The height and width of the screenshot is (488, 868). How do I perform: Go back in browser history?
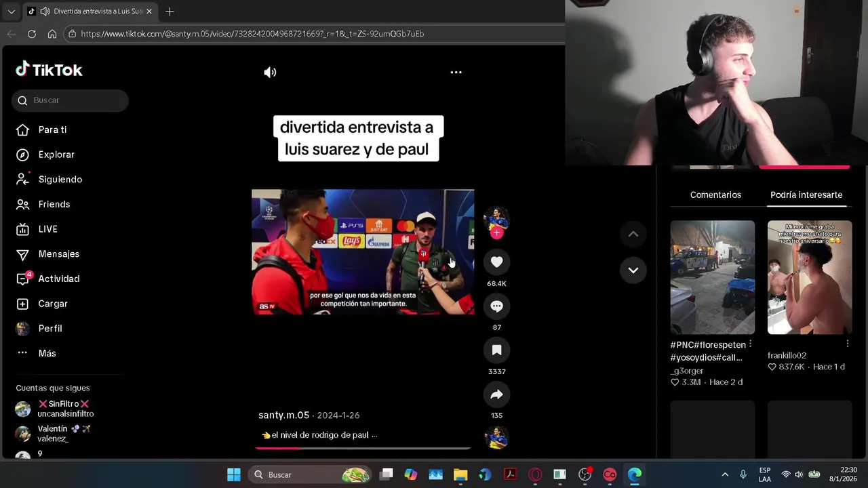pyautogui.click(x=12, y=34)
